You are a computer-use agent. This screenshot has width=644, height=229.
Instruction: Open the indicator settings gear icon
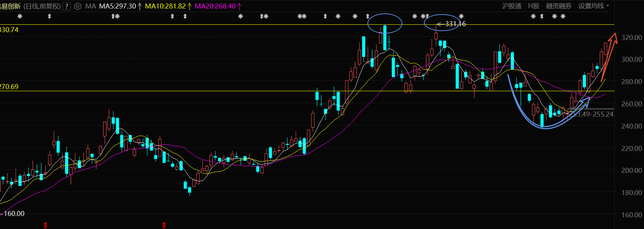tap(78, 6)
